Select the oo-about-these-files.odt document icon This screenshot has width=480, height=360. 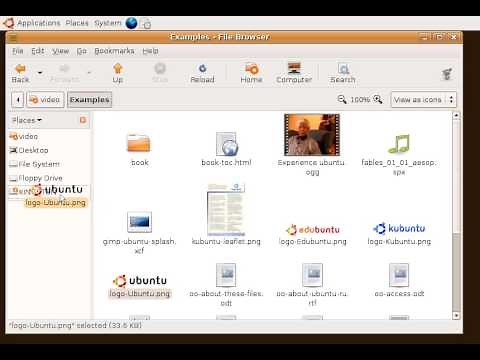coord(226,275)
